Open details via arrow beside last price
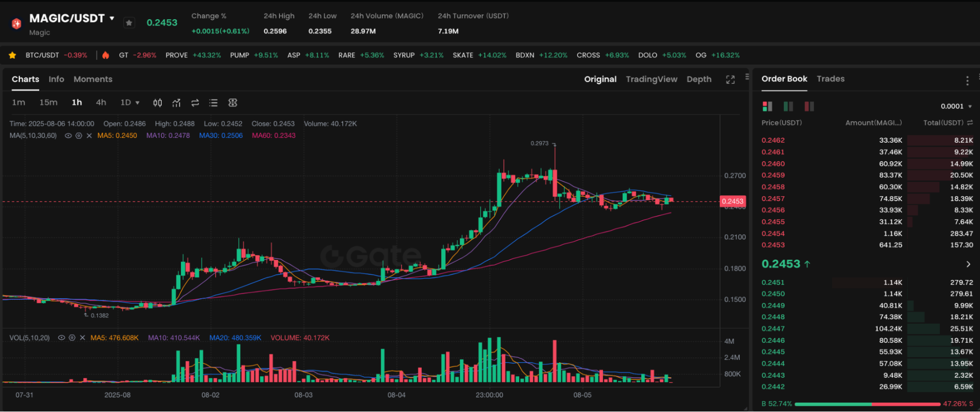980x412 pixels. point(968,264)
